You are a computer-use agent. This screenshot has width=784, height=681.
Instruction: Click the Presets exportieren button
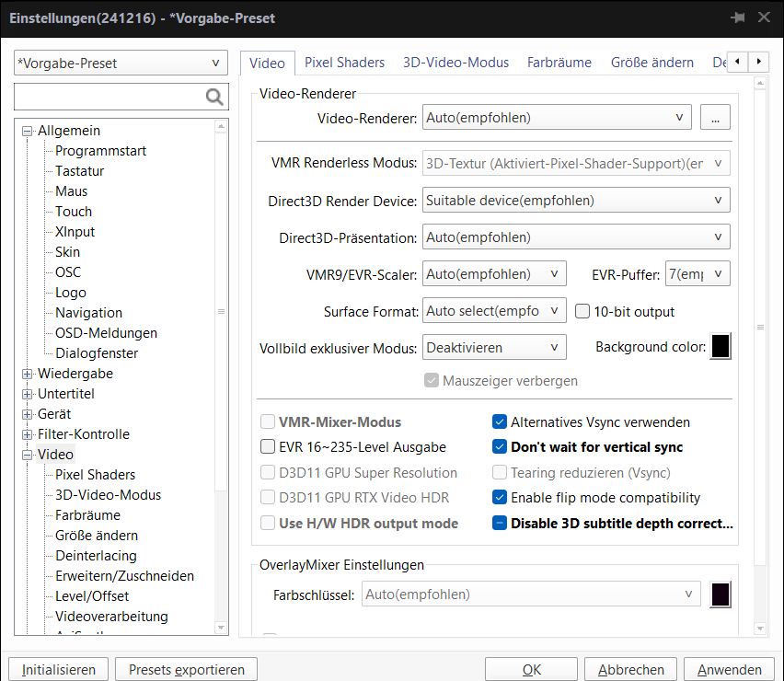[x=187, y=669]
